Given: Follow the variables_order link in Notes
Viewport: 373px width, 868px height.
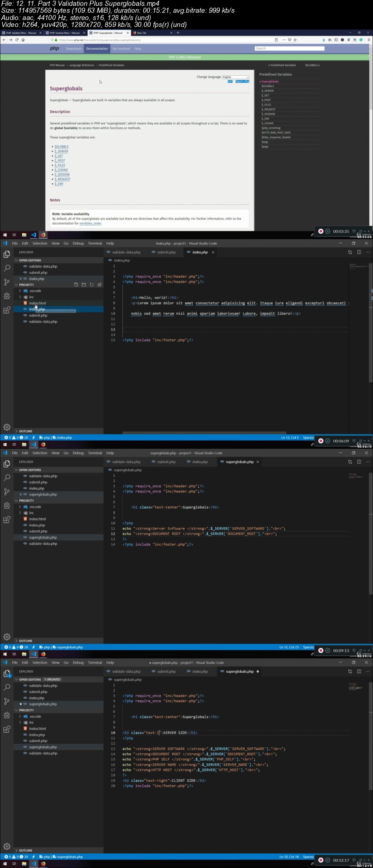Looking at the screenshot, I should pyautogui.click(x=90, y=223).
